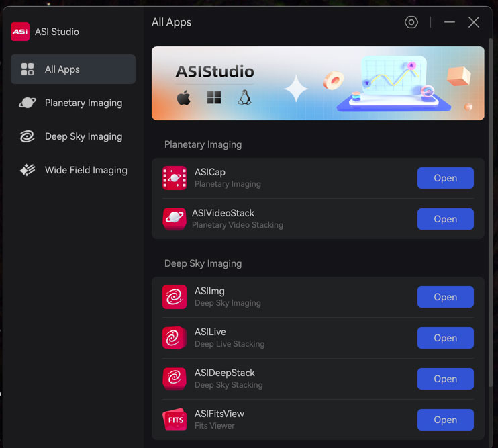Select the All Apps sidebar item
Viewport: 498px width, 448px height.
point(73,69)
